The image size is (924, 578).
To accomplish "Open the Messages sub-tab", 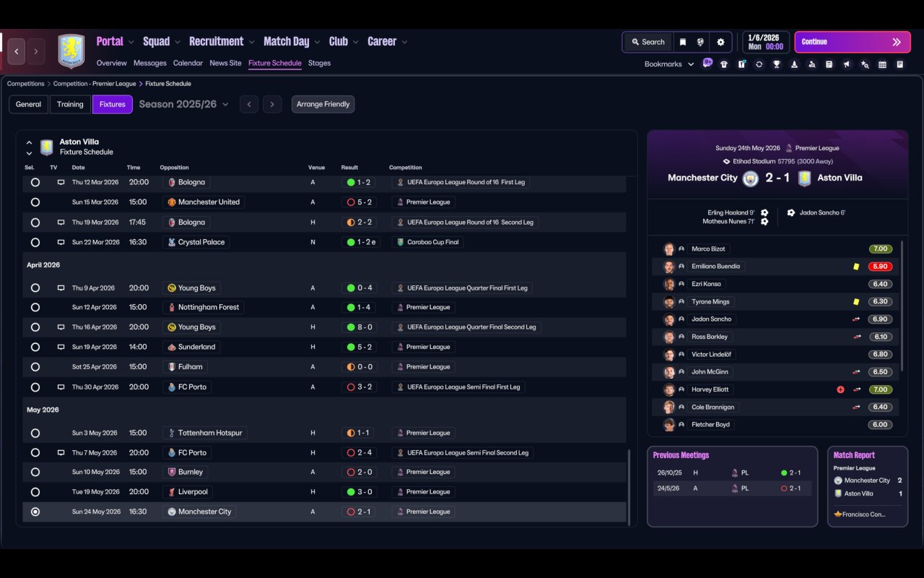I will point(150,63).
